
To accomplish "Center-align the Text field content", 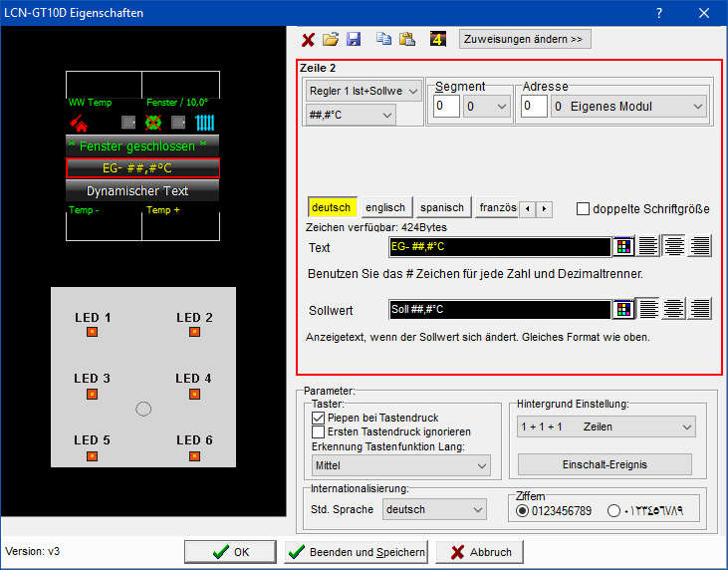I will [674, 246].
